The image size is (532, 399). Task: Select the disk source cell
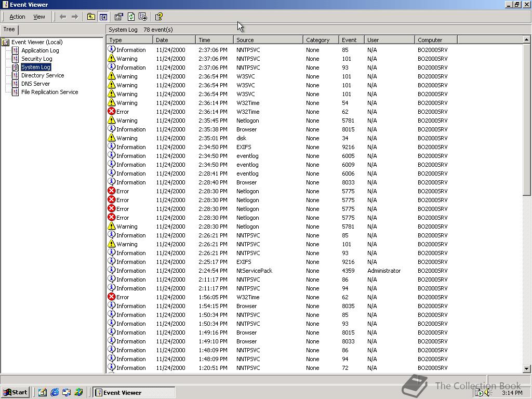tap(241, 138)
